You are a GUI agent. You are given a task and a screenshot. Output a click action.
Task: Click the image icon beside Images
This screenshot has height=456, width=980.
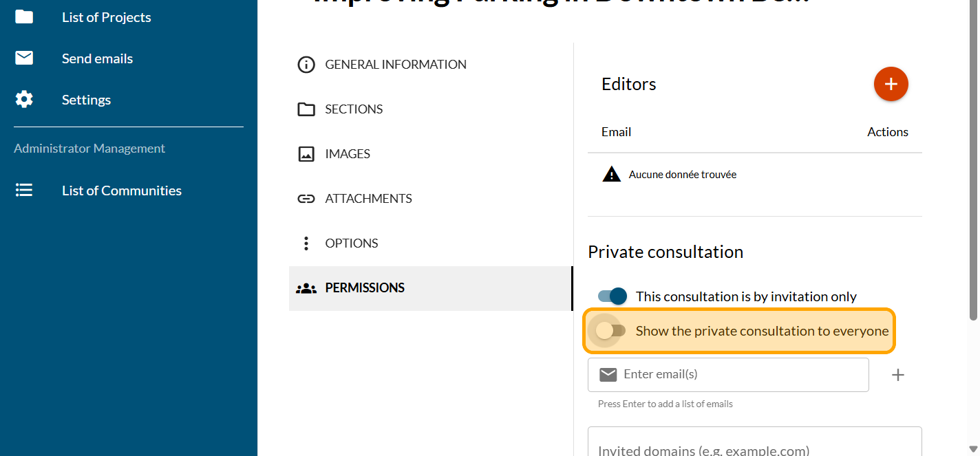[x=306, y=154]
